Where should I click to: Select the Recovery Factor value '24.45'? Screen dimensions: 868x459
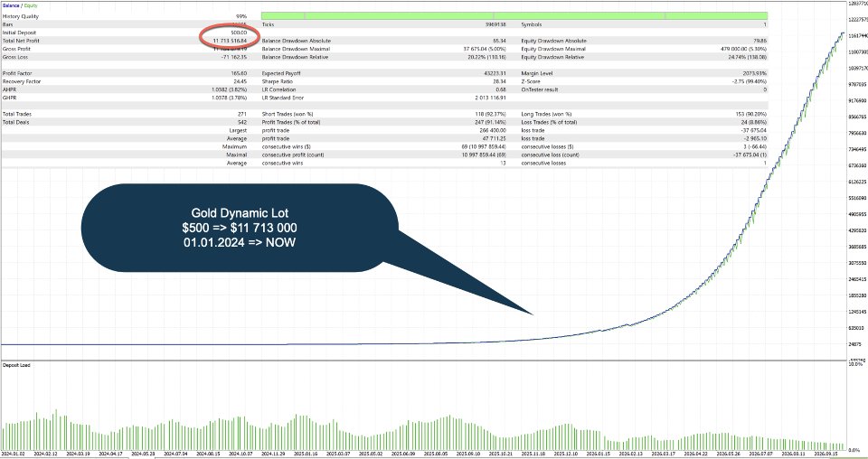[x=241, y=81]
